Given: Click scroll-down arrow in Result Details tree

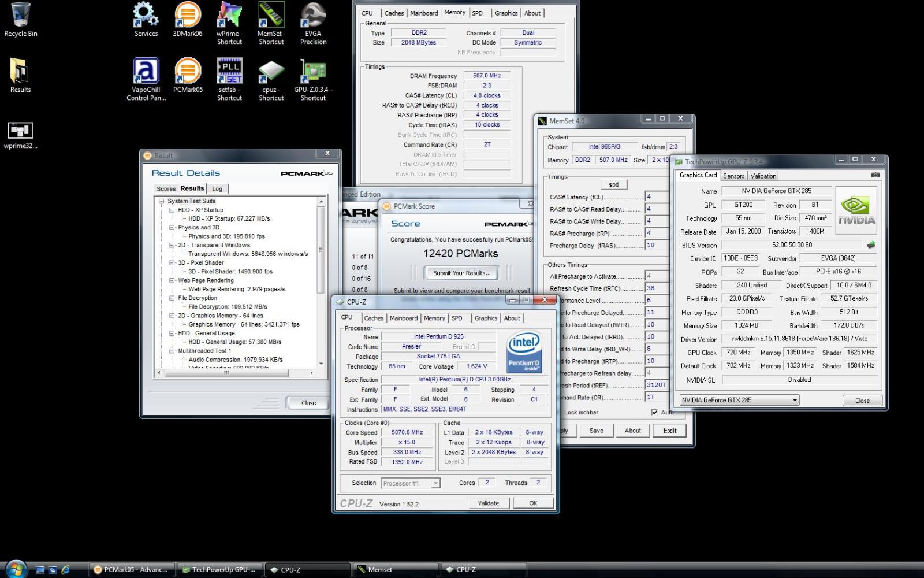Looking at the screenshot, I should coord(321,364).
